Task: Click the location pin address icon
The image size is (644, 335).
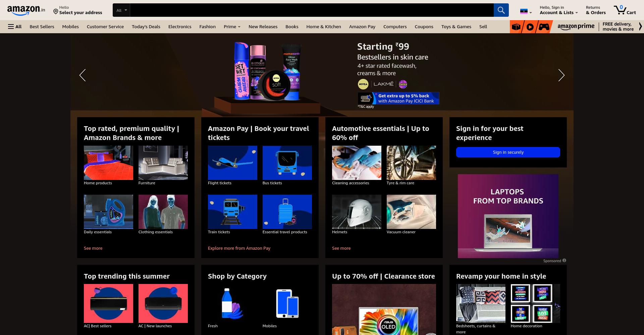Action: pos(56,12)
